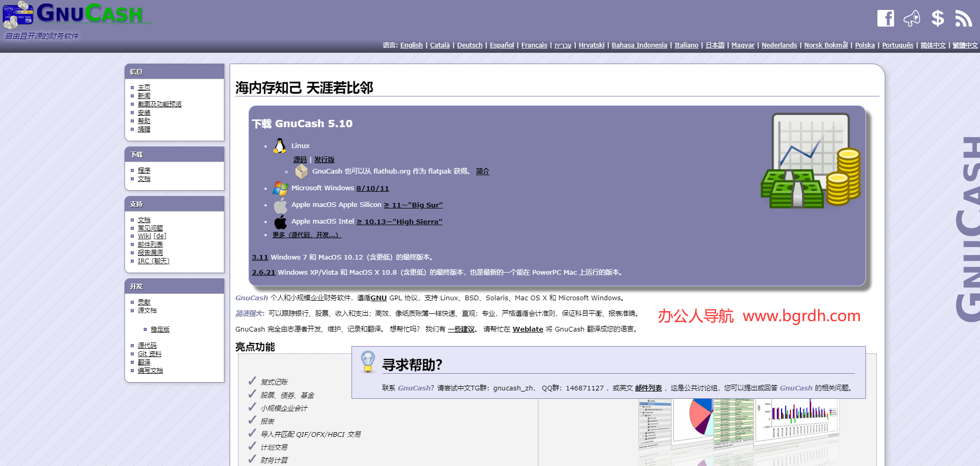980x466 pixels.
Task: Switch language to 繁體中文
Action: [965, 45]
